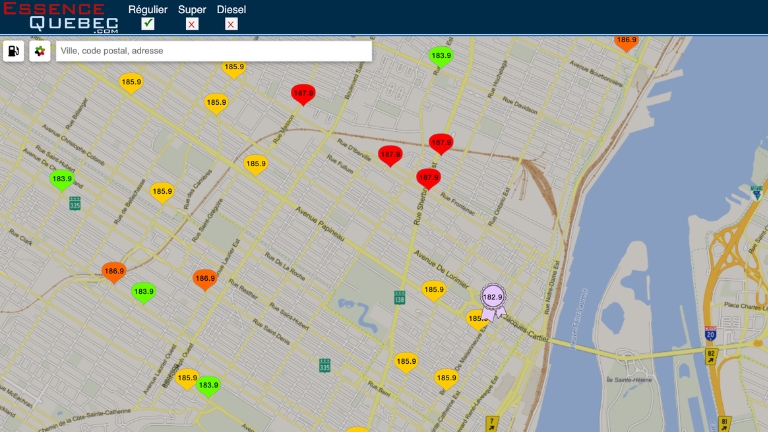Select red 187.9 marker beside Rue D'Iberville
Image resolution: width=768 pixels, height=432 pixels.
click(x=390, y=156)
